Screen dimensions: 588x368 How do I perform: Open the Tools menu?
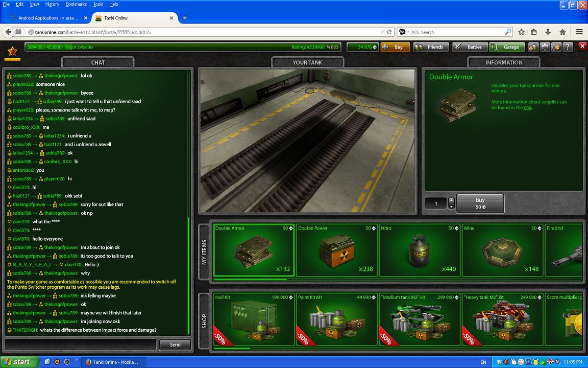click(x=98, y=4)
